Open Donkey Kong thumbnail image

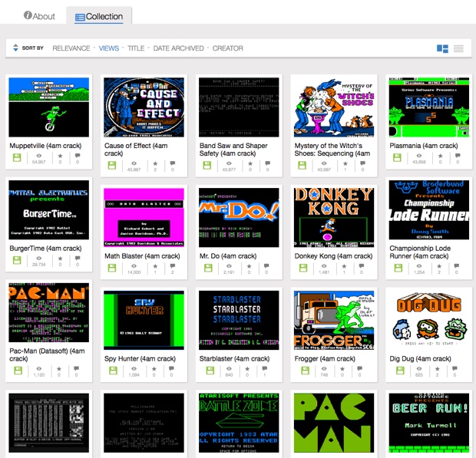point(334,217)
